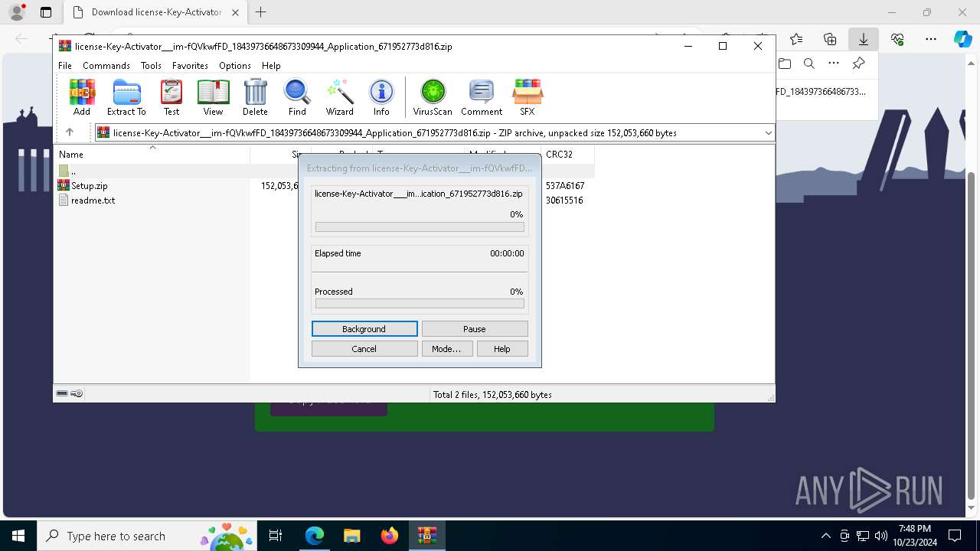Pause the extraction

point(475,329)
